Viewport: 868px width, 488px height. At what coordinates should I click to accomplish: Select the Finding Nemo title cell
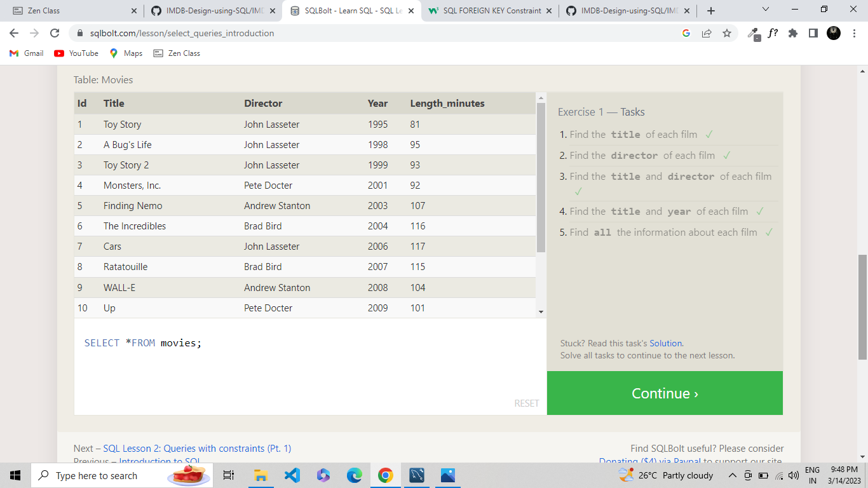coord(133,206)
